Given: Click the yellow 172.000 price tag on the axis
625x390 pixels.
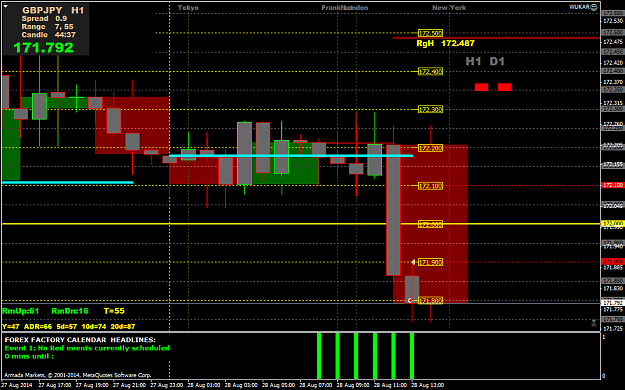Looking at the screenshot, I should click(613, 224).
